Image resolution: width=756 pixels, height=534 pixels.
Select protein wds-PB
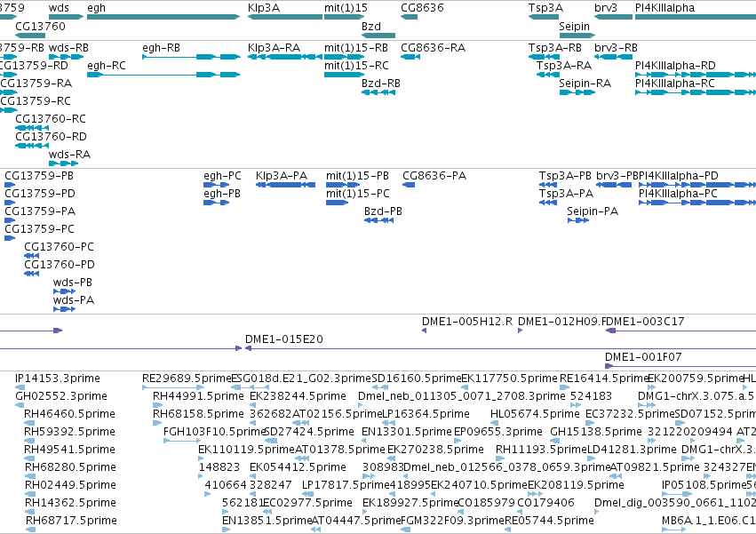(72, 283)
